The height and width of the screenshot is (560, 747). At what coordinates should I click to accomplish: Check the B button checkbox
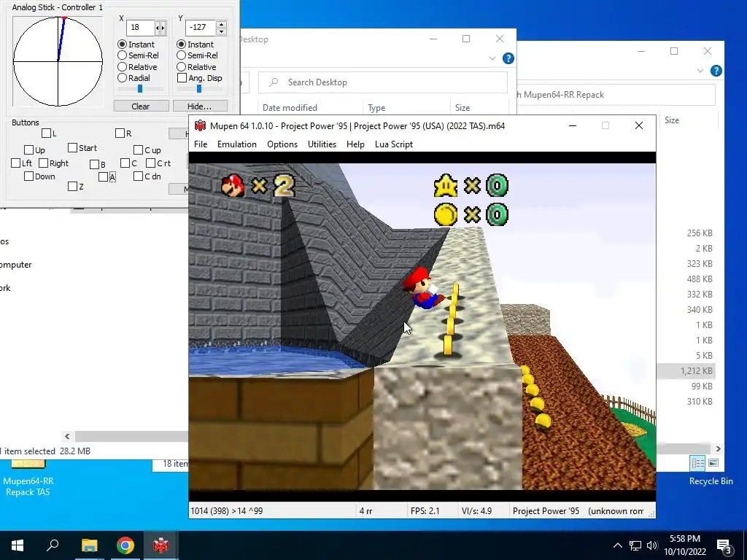tap(94, 164)
